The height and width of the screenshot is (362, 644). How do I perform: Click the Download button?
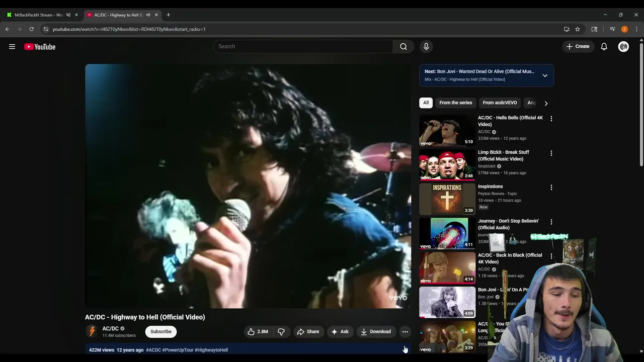tap(376, 331)
